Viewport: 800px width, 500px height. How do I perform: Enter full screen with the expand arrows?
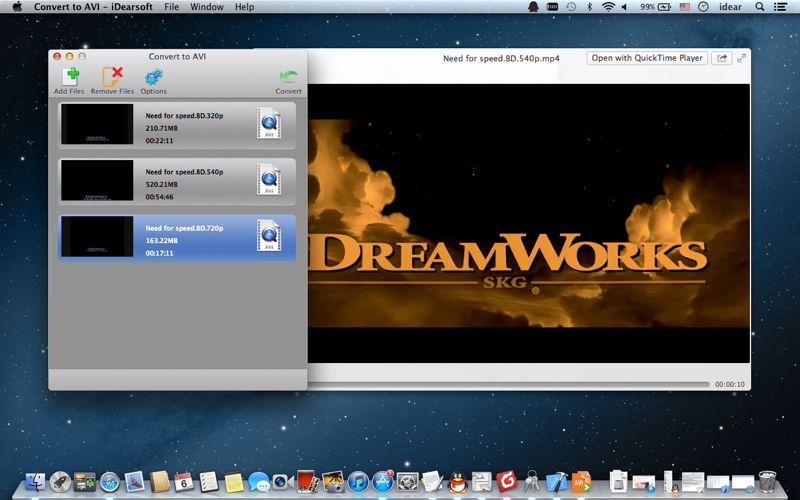tap(742, 58)
